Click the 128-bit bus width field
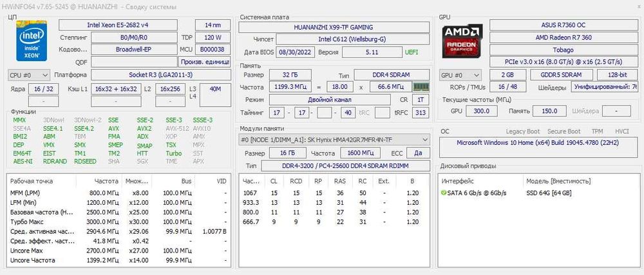Screen dimensions: 644x275 coord(618,75)
